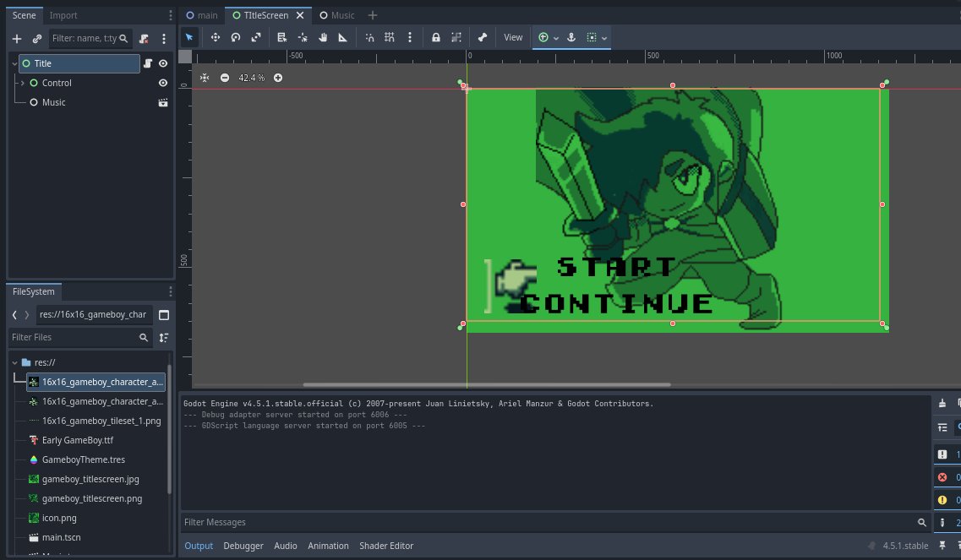Viewport: 961px width, 560px height.
Task: Toggle FileSystem split view mode
Action: [164, 315]
